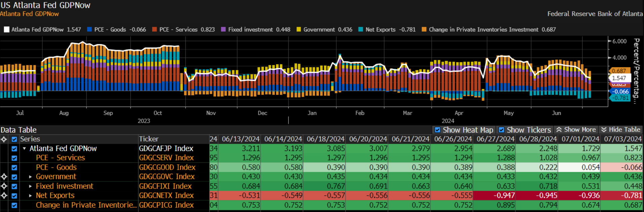
Task: Click the Ticker column header
Action: point(149,139)
